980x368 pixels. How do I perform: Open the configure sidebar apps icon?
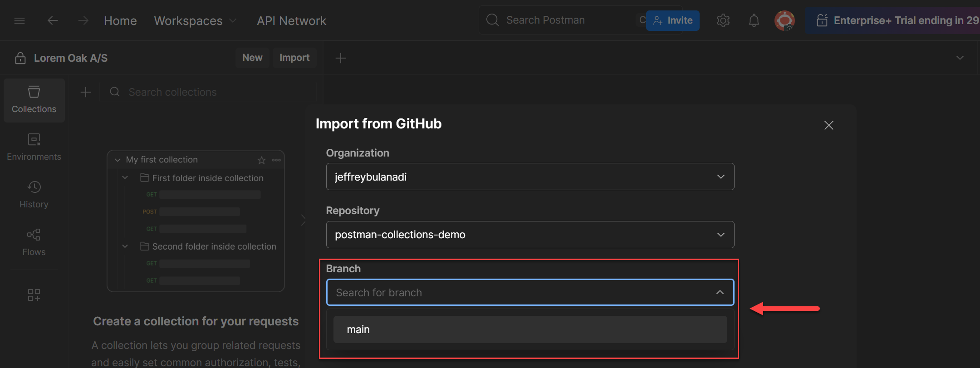pos(34,295)
